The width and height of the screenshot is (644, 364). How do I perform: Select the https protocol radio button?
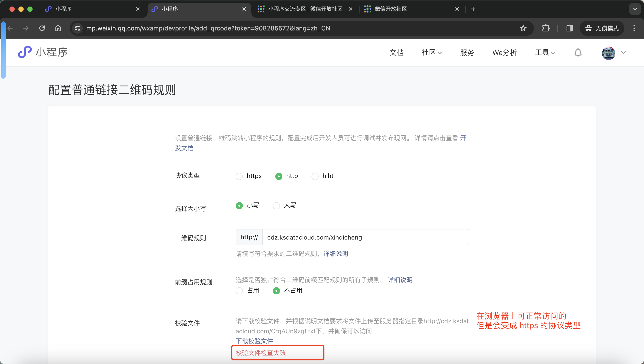point(239,176)
